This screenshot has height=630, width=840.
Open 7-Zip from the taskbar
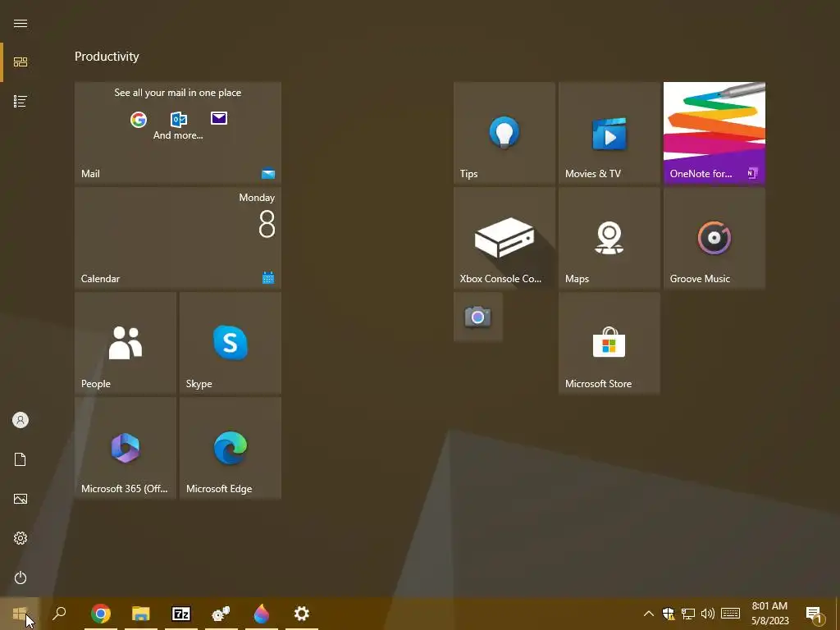point(181,614)
